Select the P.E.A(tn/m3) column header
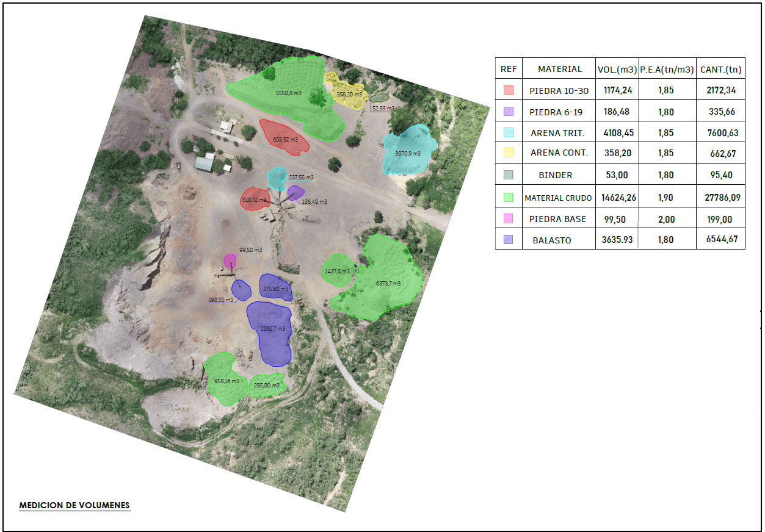 pos(667,69)
